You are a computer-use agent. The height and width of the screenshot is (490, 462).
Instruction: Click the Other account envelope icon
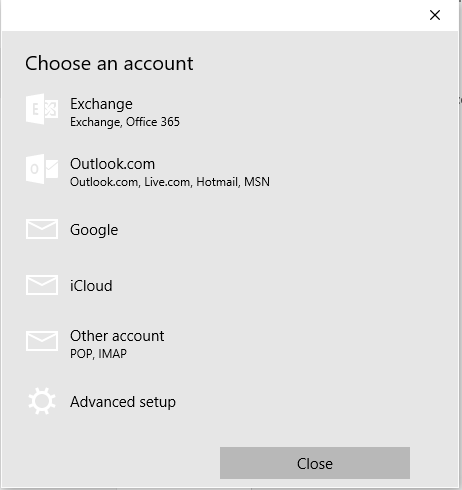click(x=42, y=341)
